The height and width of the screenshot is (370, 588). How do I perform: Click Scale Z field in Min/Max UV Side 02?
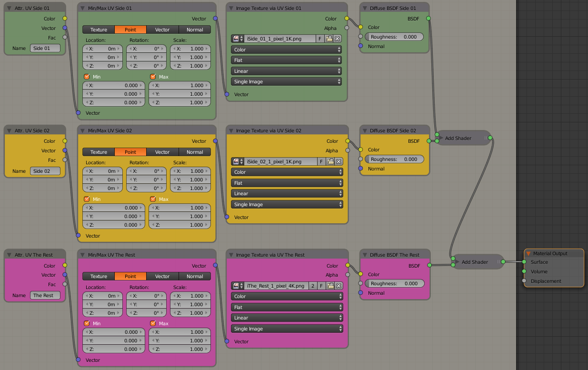[190, 188]
